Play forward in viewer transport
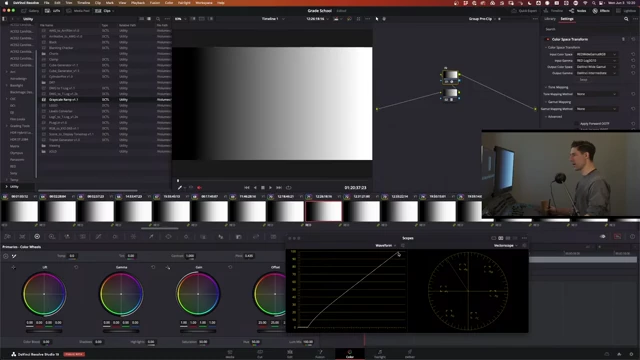640x360 pixels. tap(270, 188)
